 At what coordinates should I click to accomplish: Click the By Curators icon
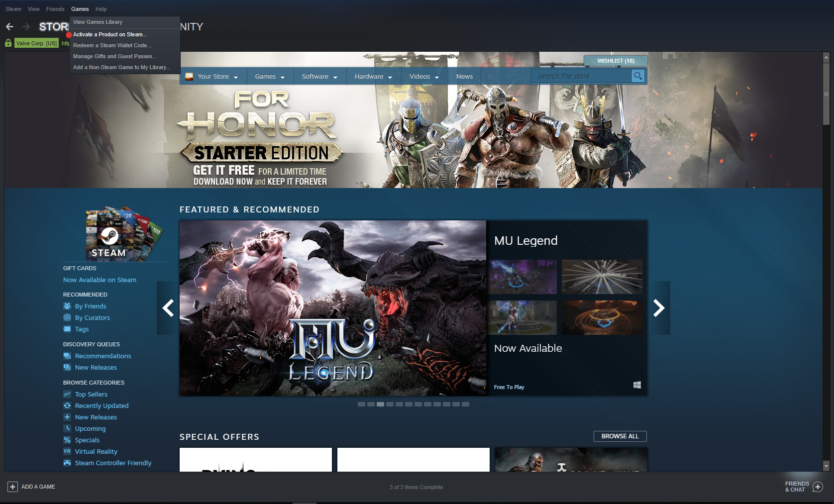tap(67, 317)
